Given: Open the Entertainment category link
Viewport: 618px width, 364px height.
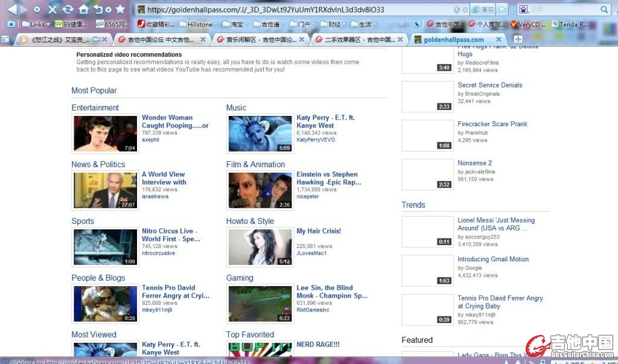Looking at the screenshot, I should pos(95,107).
